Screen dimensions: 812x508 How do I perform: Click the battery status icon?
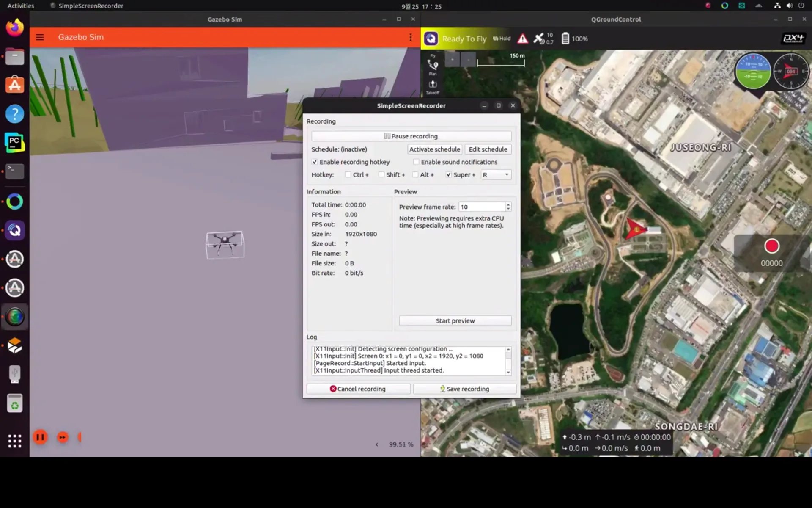(x=565, y=39)
